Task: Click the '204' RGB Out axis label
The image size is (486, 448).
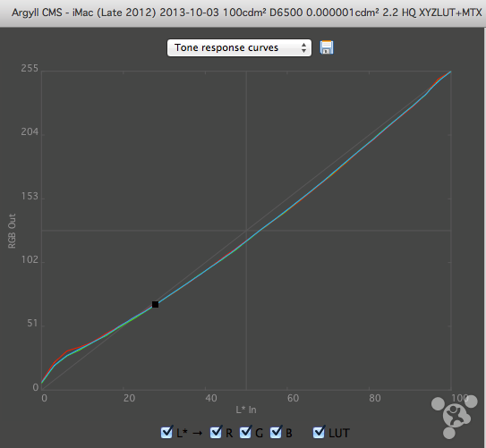Action: (x=30, y=132)
